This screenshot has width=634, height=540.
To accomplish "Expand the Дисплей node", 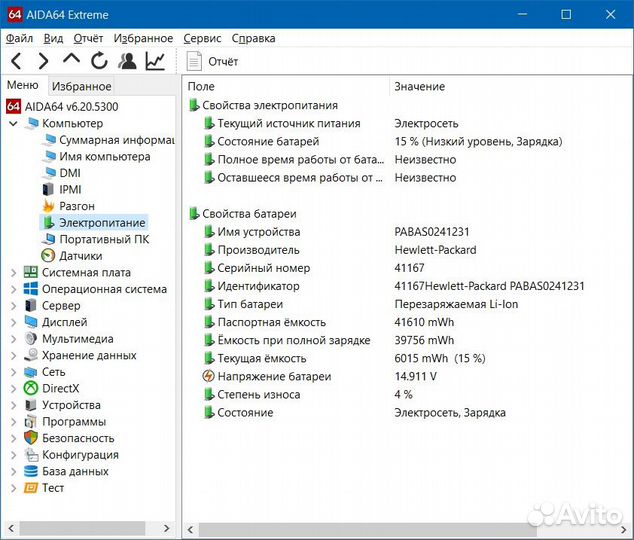I will [13, 323].
